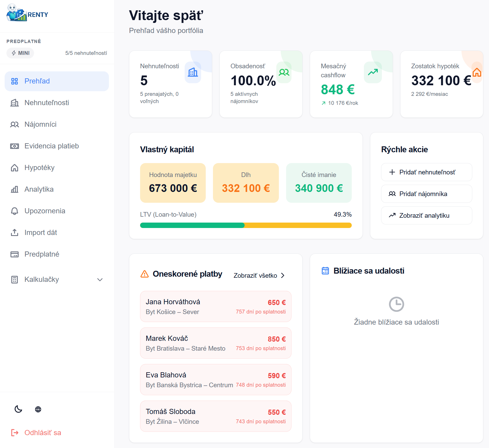Click the Zobraziť všetko arrow chevron
The height and width of the screenshot is (448, 489).
[x=283, y=275]
